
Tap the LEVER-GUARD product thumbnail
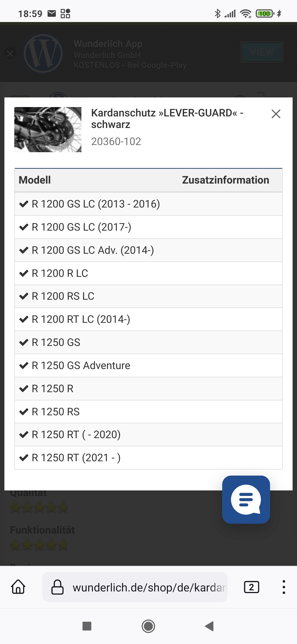click(x=48, y=130)
